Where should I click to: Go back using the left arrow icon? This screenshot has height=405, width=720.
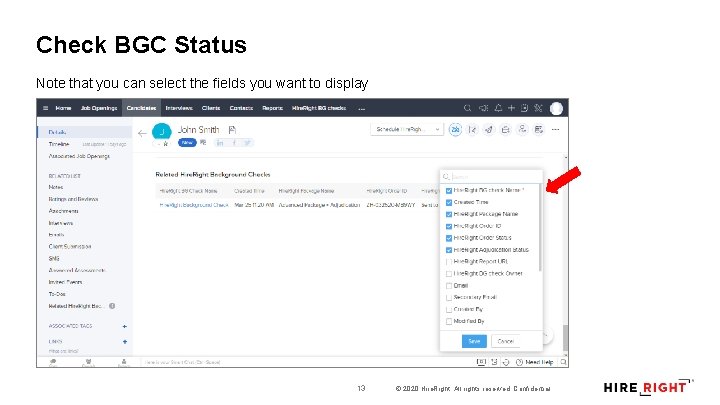[142, 133]
